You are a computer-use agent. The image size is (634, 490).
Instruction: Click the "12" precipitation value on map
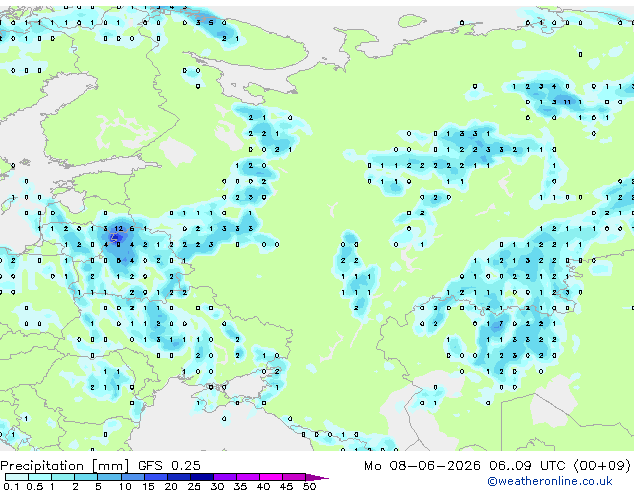(118, 229)
